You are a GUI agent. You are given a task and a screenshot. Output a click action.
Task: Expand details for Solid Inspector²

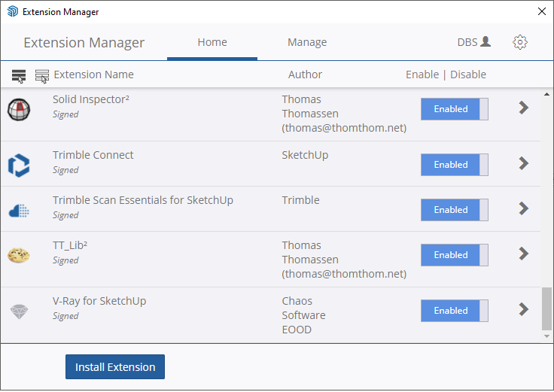[524, 108]
